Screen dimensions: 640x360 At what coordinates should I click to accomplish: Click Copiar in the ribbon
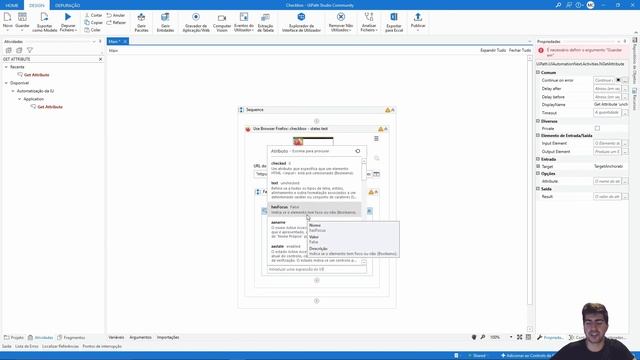pos(93,22)
